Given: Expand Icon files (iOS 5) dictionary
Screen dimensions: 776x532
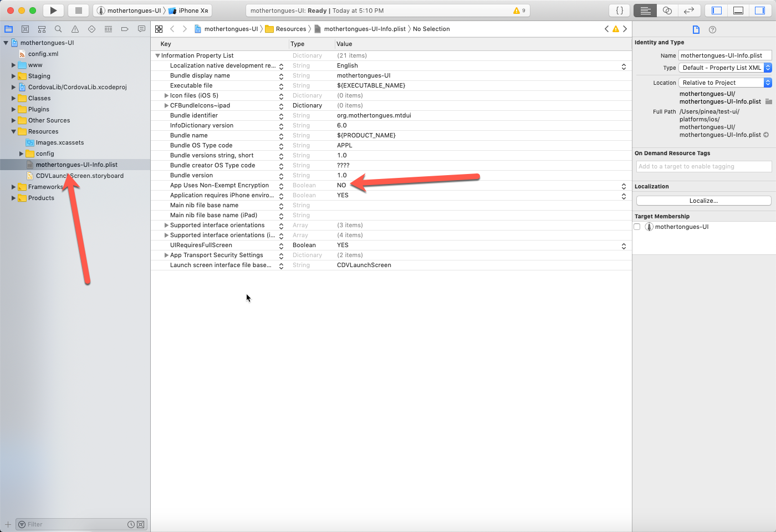Looking at the screenshot, I should point(166,95).
